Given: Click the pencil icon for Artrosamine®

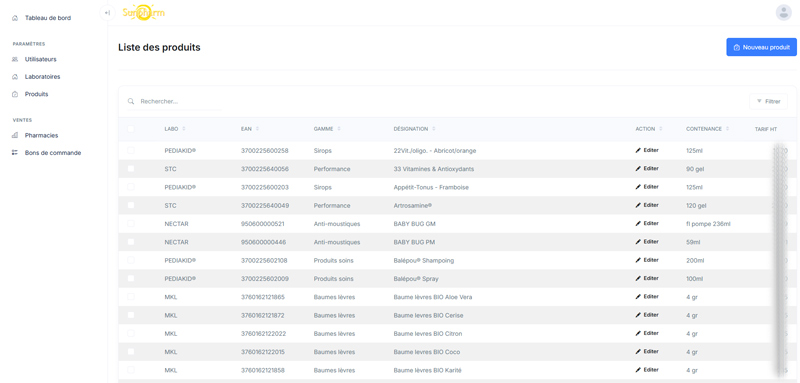Looking at the screenshot, I should (x=638, y=205).
